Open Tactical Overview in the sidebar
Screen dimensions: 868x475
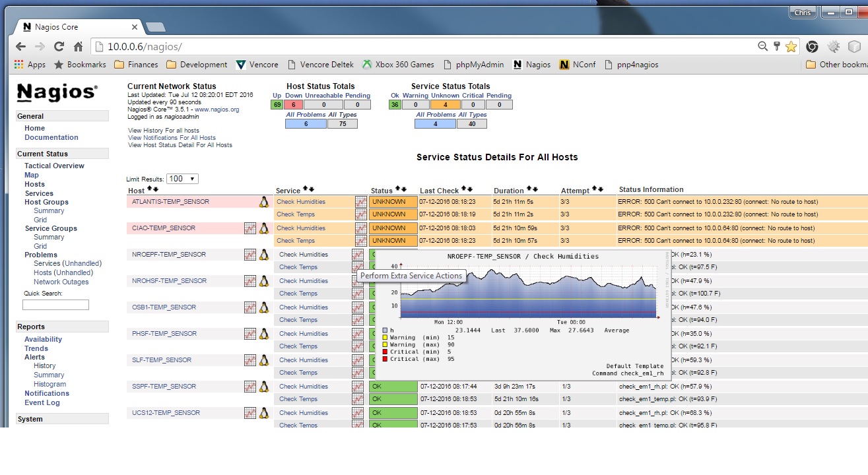(x=54, y=166)
